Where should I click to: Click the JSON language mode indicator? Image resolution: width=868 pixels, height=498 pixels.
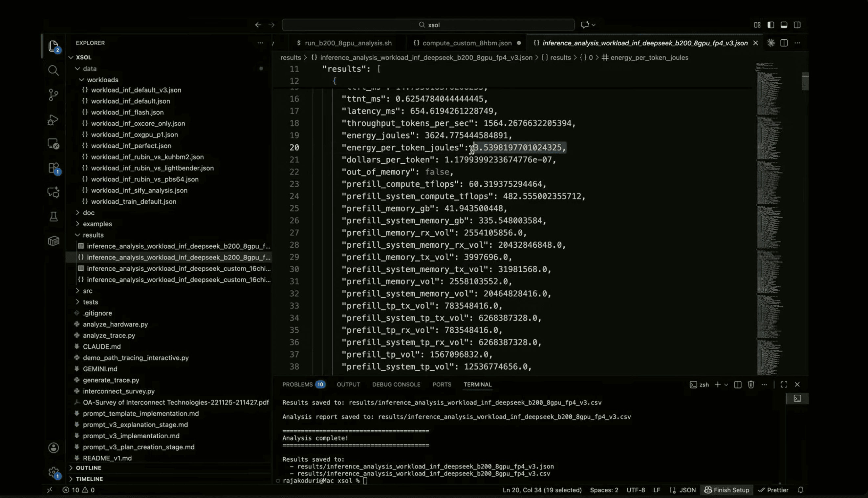tap(687, 490)
